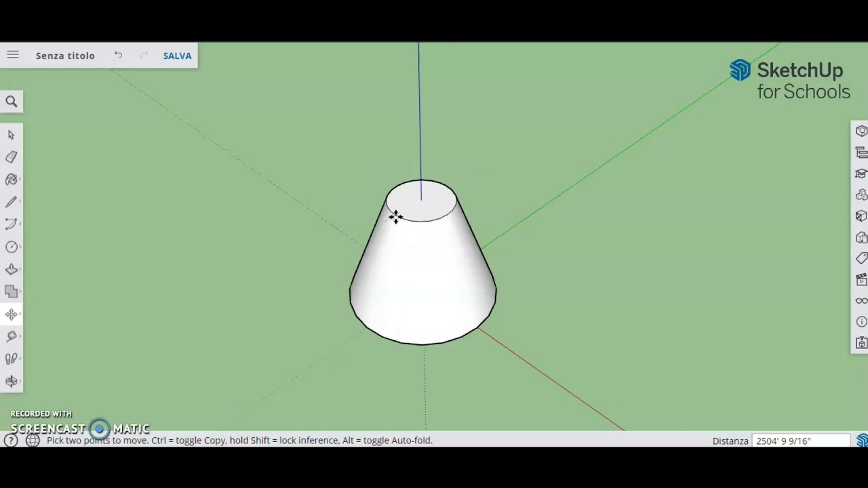Image resolution: width=868 pixels, height=488 pixels.
Task: Click the globe language icon
Action: [33, 441]
